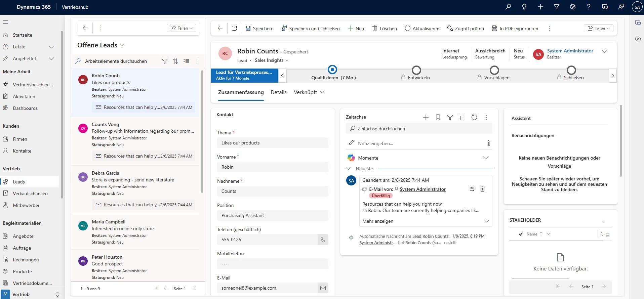Click the Zeitachse durchsuchen search field
The width and height of the screenshot is (644, 299).
pos(419,129)
